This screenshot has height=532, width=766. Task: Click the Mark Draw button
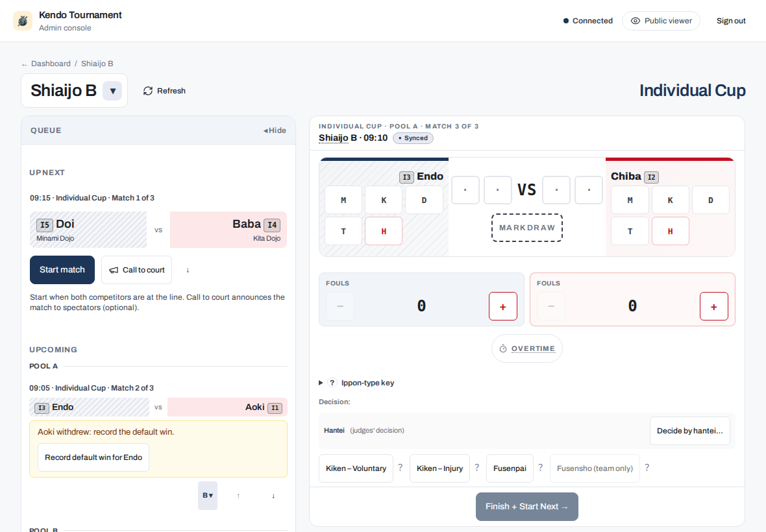(x=527, y=228)
